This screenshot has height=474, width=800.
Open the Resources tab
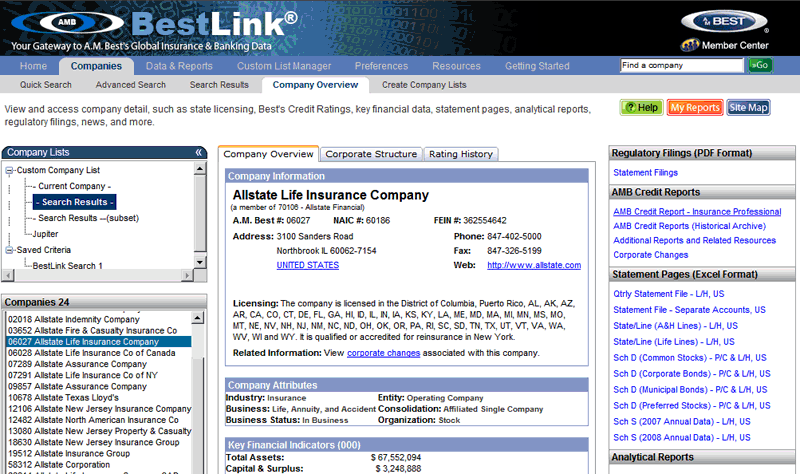pos(456,66)
